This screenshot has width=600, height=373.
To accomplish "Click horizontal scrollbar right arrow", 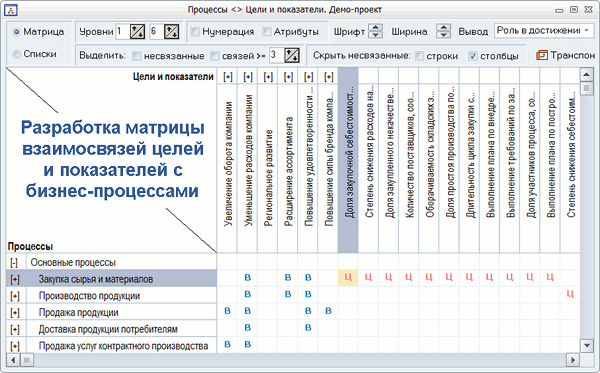I will point(572,360).
